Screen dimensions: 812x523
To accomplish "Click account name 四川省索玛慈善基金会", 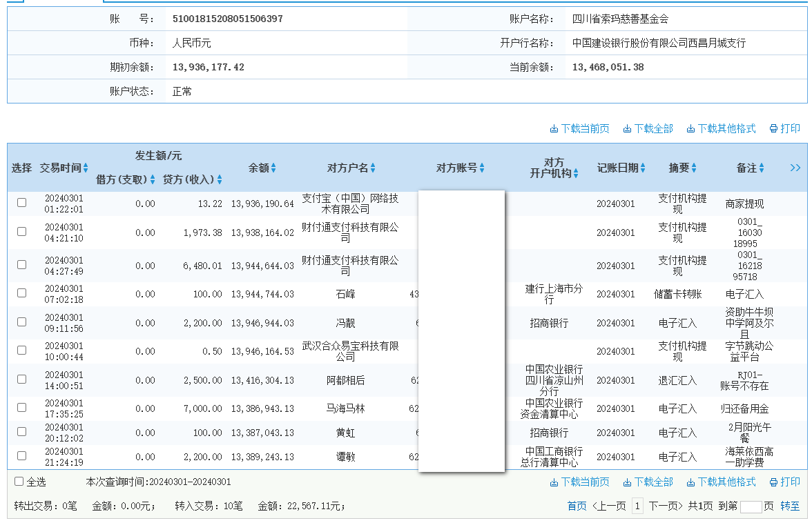I will tap(620, 19).
